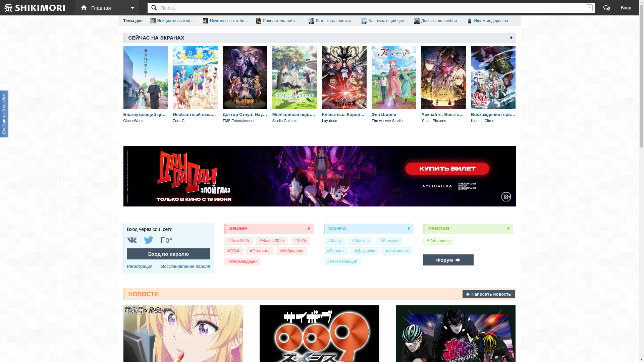
Task: Select the #Весна 2025 tag
Action: point(272,241)
